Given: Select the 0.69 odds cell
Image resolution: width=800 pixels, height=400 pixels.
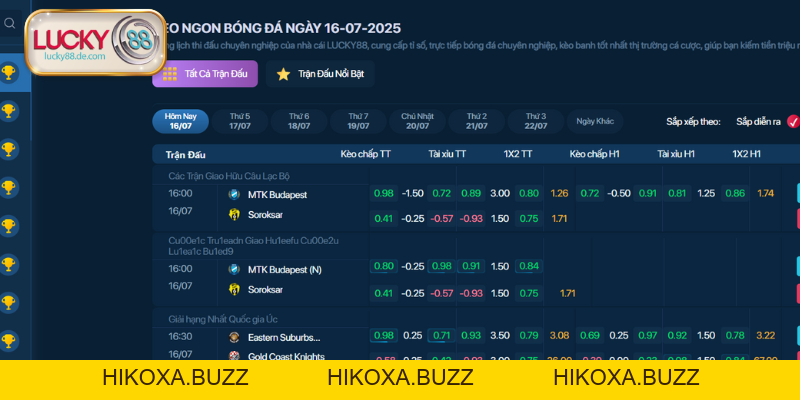Looking at the screenshot, I should [x=590, y=335].
